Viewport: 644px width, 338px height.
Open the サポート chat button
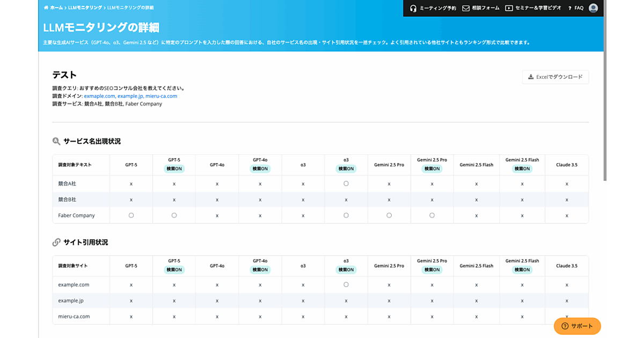tap(577, 326)
